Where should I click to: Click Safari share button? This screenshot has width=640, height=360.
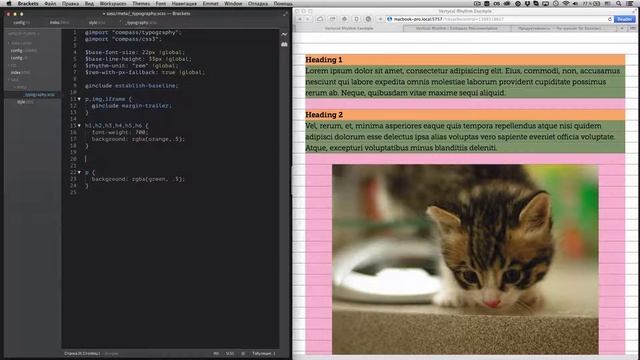pos(332,19)
